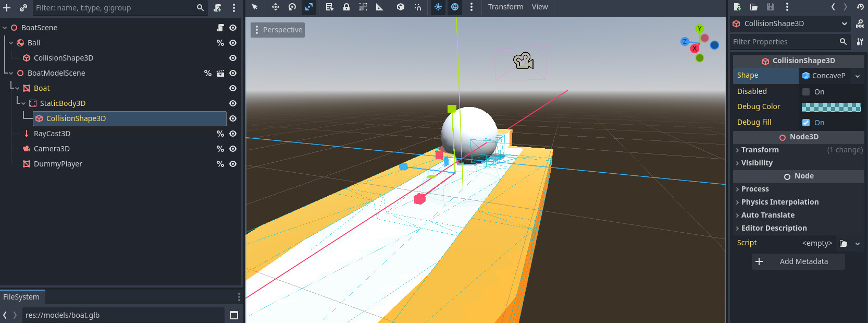This screenshot has width=868, height=323.
Task: Switch to the FileSystem tab
Action: pyautogui.click(x=21, y=297)
